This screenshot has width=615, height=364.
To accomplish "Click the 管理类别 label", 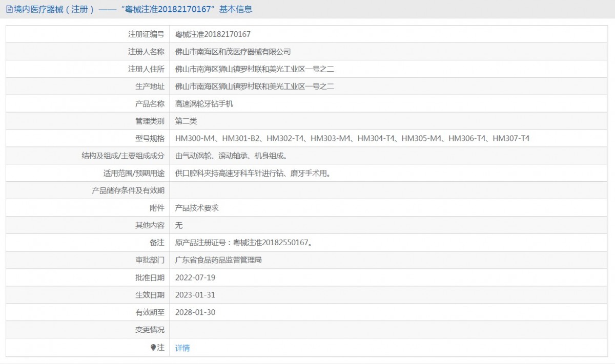I will click(150, 121).
